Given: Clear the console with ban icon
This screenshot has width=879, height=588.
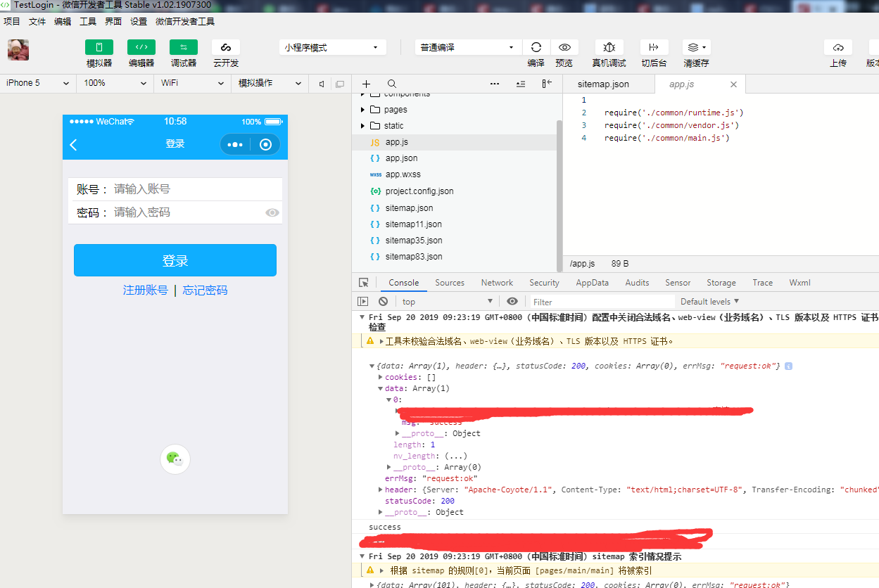Looking at the screenshot, I should click(383, 301).
